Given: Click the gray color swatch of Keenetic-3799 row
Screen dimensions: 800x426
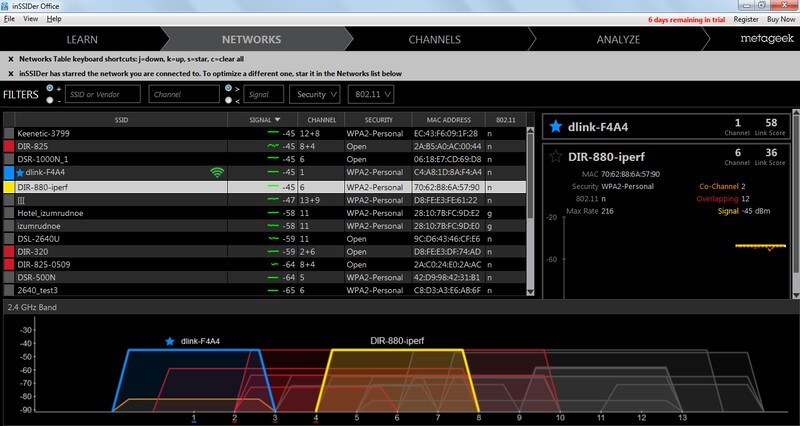Looking at the screenshot, I should 9,134.
